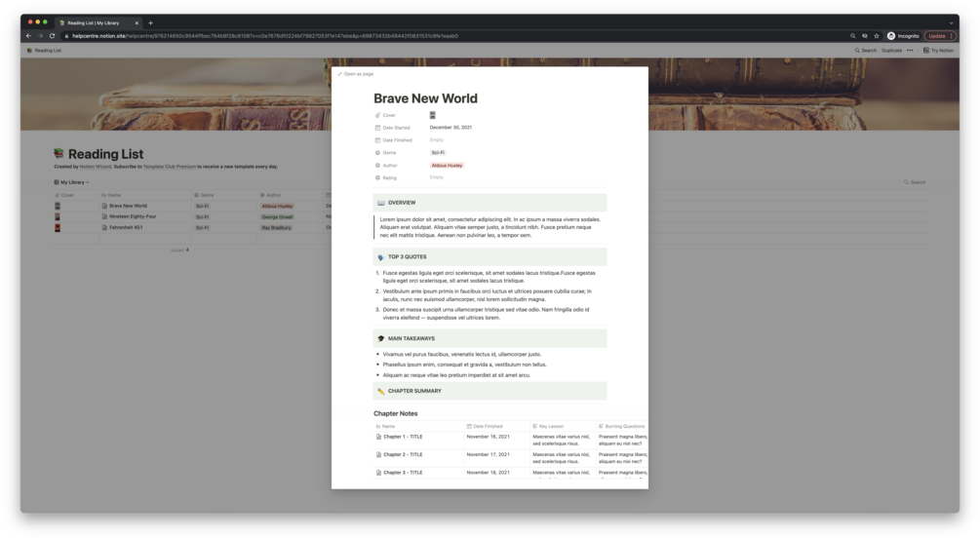Viewport: 980px width, 540px height.
Task: Open Chapter 2 - TITLE row
Action: pyautogui.click(x=403, y=454)
